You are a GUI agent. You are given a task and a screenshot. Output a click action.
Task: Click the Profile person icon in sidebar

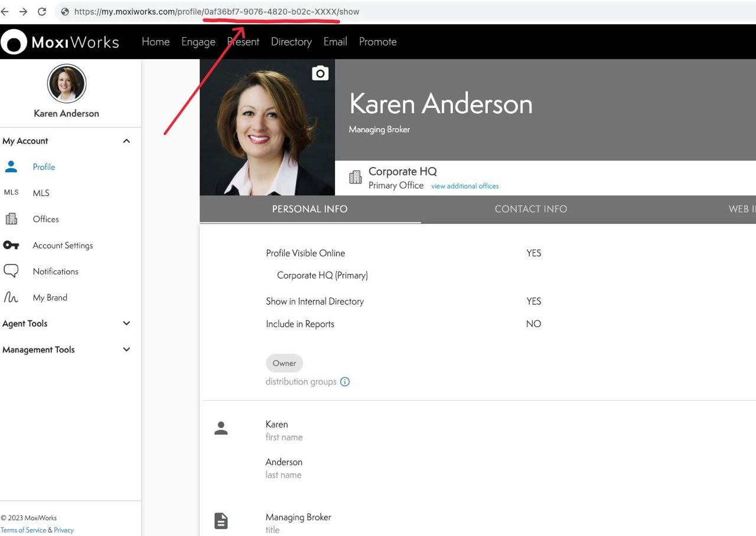tap(11, 166)
